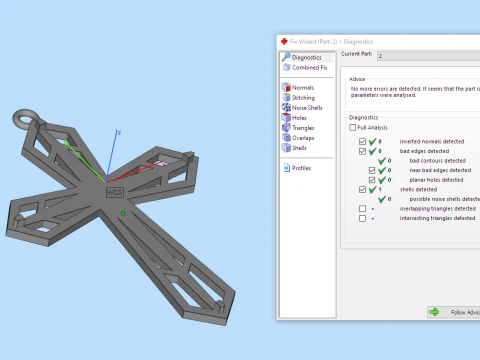Click the Triangles label in sidebar
480x360 pixels.
coord(303,128)
